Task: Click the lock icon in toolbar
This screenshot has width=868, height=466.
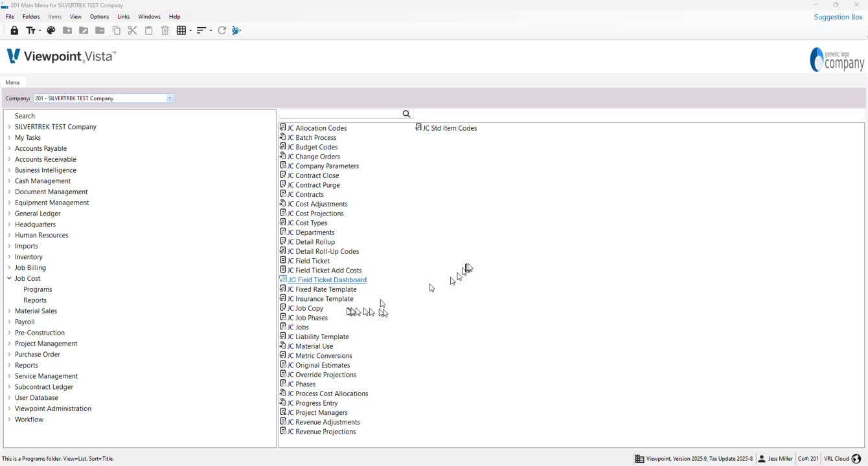Action: coord(14,30)
